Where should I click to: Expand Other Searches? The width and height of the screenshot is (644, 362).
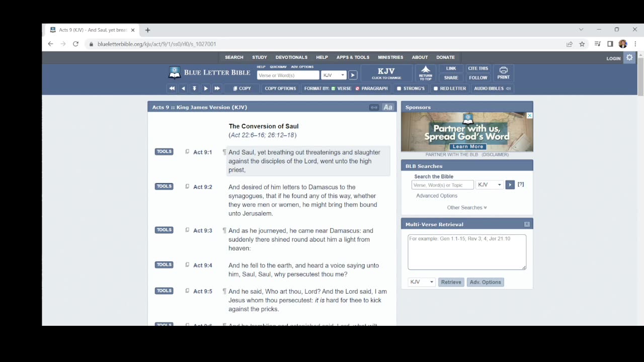click(x=467, y=208)
